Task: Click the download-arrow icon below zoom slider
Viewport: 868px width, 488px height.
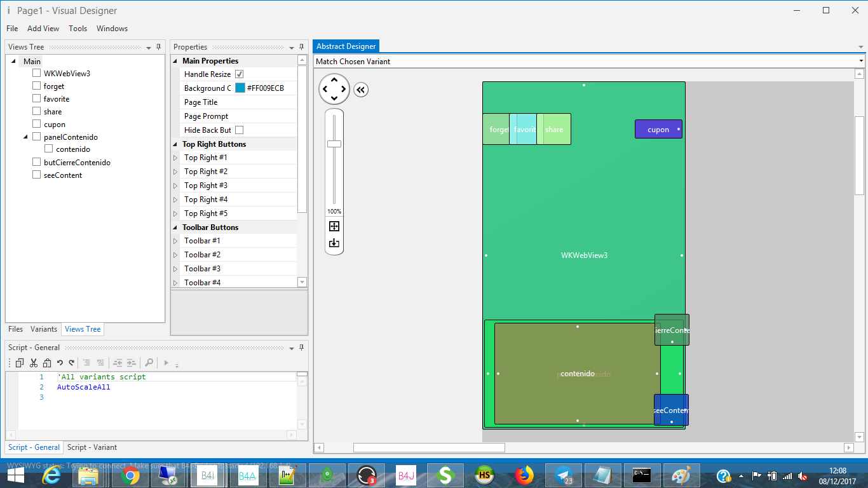Action: pyautogui.click(x=334, y=243)
